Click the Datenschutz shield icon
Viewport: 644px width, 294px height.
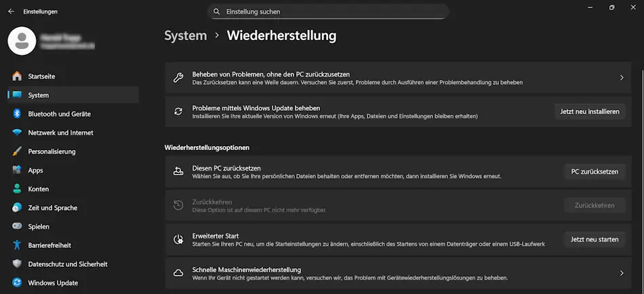[17, 264]
